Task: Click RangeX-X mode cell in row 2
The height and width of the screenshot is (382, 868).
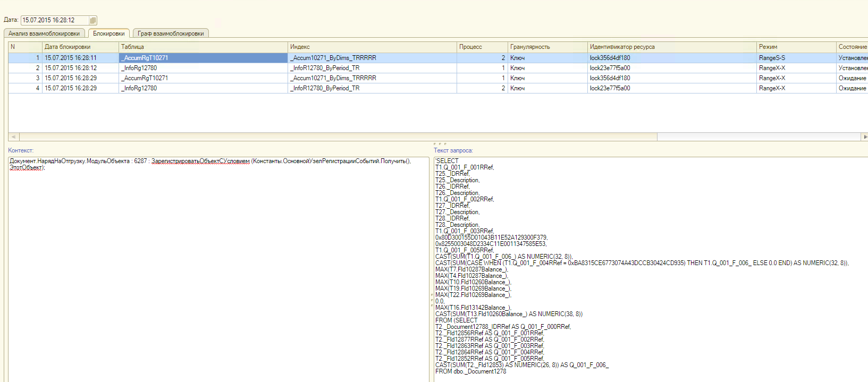Action: click(796, 68)
